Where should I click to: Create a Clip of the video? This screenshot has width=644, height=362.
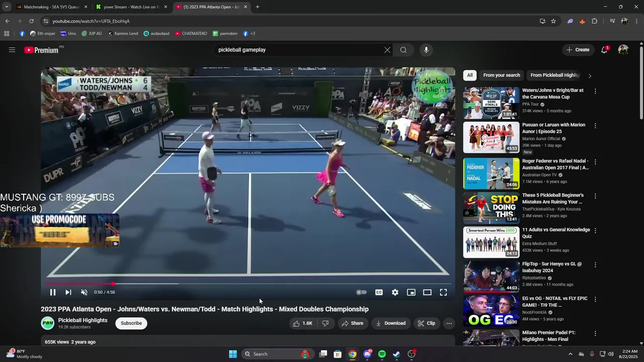426,323
